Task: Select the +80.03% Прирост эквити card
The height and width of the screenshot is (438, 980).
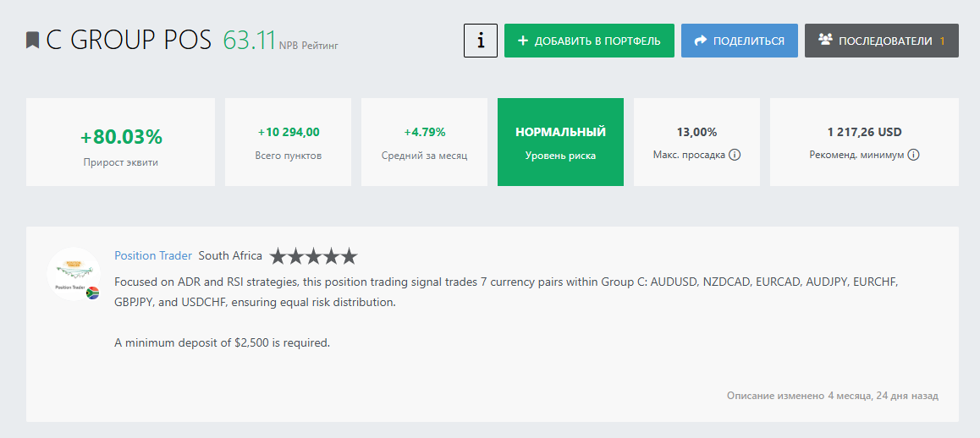Action: coord(120,142)
